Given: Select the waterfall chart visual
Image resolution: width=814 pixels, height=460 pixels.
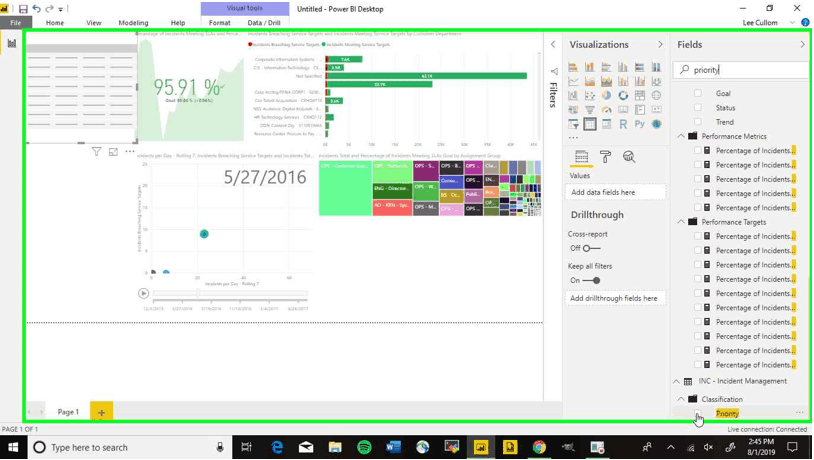Looking at the screenshot, I should [573, 96].
